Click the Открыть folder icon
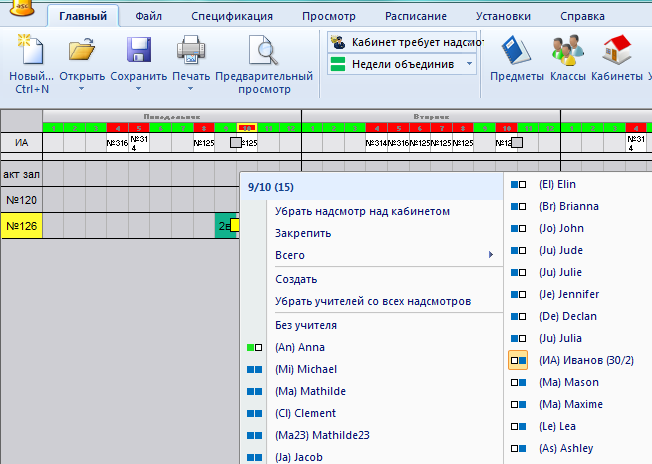652x464 pixels. point(81,50)
